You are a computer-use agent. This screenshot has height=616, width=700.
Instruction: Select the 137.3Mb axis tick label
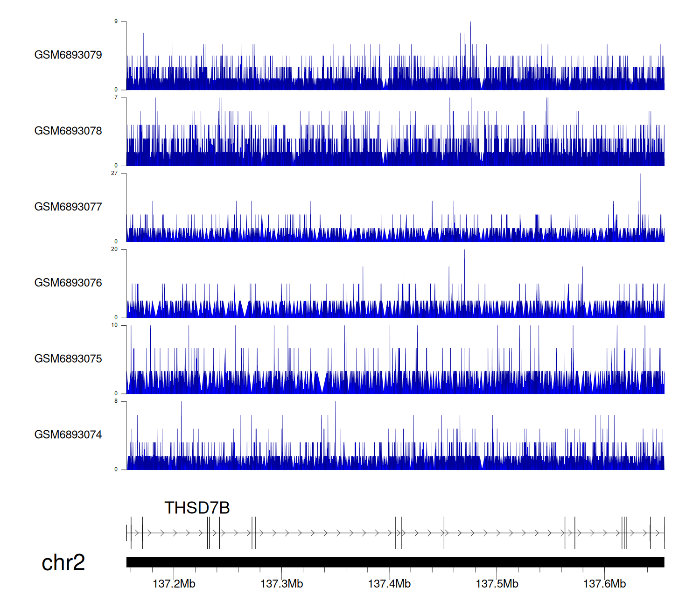coord(281,584)
